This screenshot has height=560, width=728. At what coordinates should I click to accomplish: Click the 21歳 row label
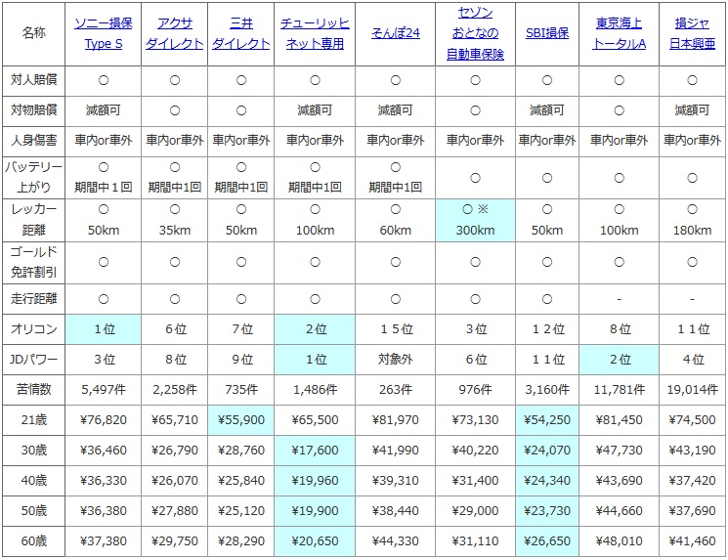33,420
